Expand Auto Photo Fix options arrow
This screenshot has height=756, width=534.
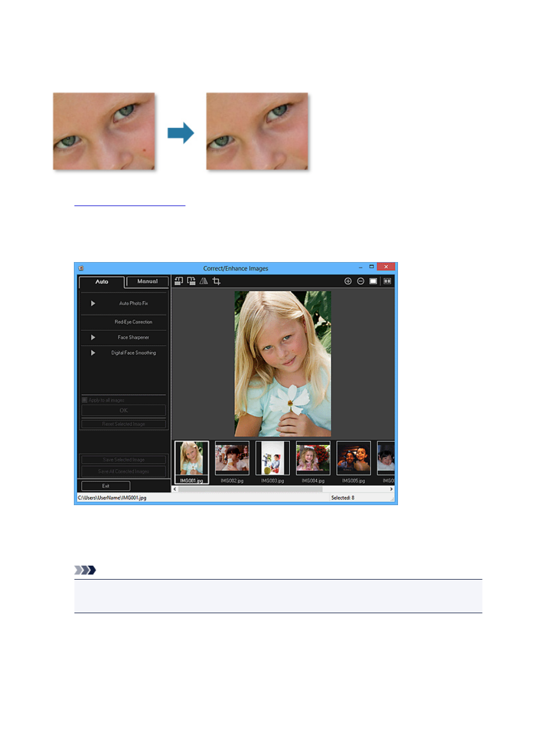93,304
